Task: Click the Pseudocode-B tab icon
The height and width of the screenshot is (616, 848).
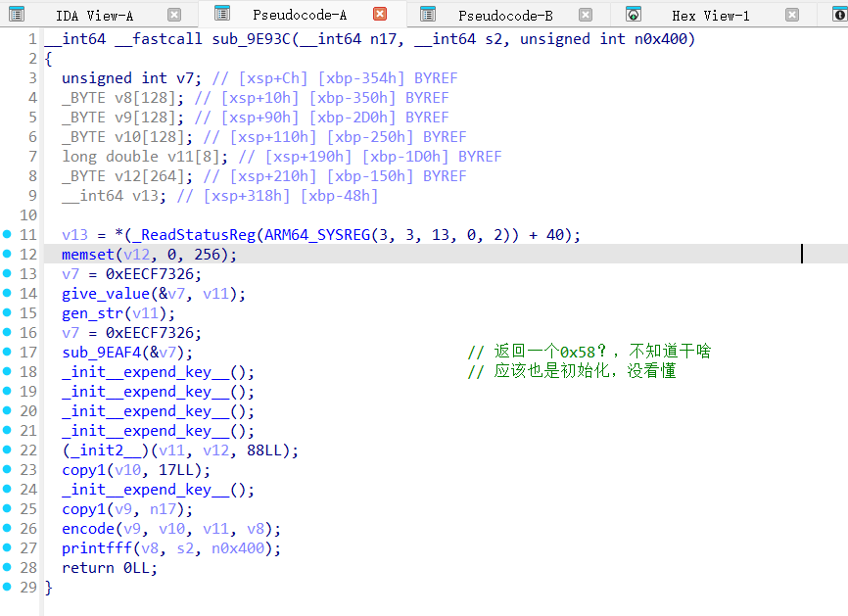Action: (x=428, y=14)
